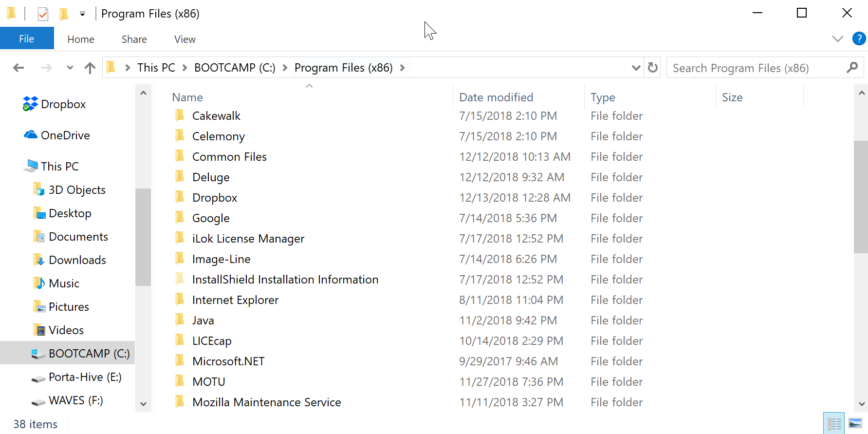Click the search magnifier icon

pyautogui.click(x=852, y=68)
